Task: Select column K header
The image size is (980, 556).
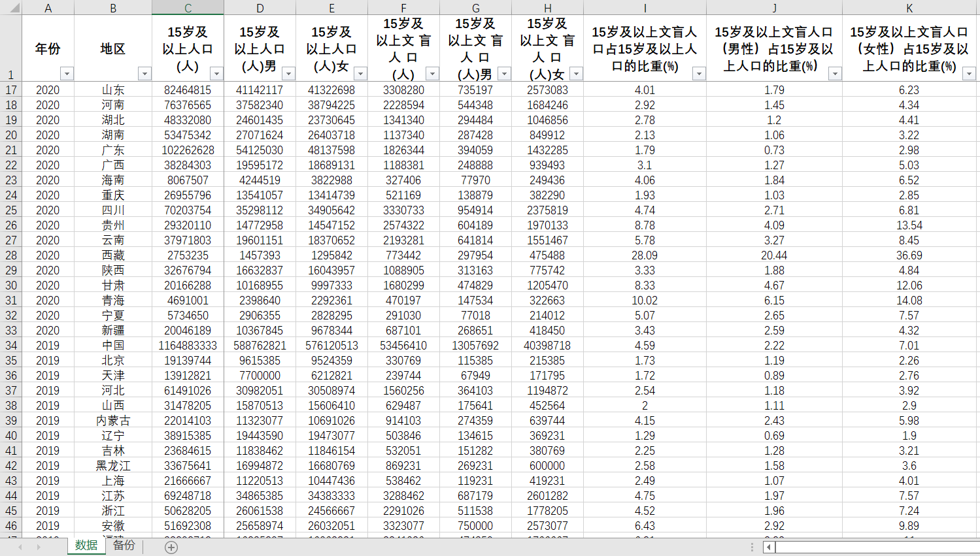Action: tap(909, 8)
